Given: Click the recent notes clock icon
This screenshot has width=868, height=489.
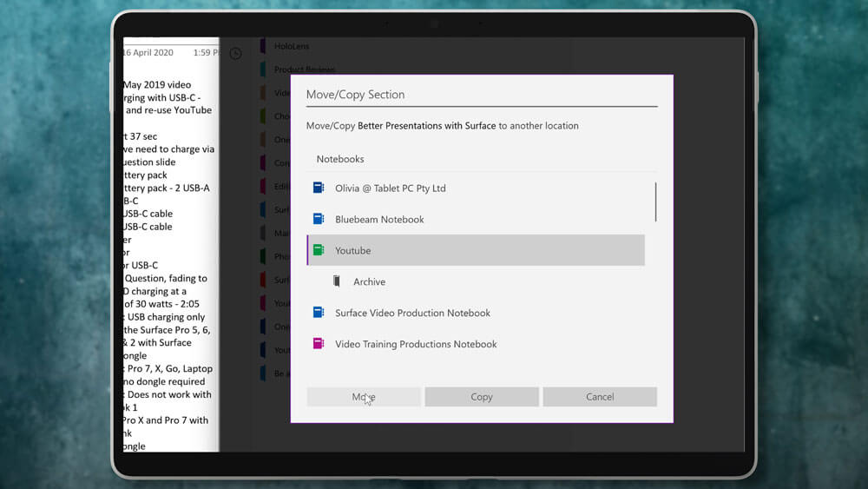Looking at the screenshot, I should point(235,54).
